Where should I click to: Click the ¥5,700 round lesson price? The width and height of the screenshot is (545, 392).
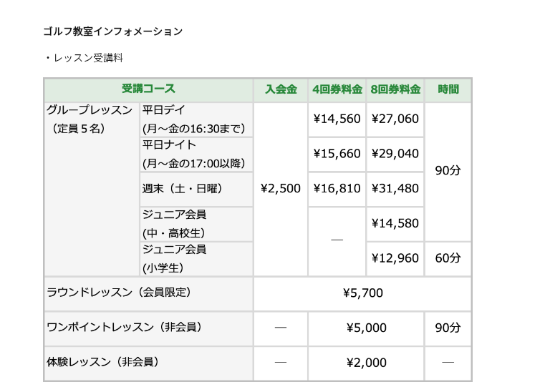click(x=362, y=293)
